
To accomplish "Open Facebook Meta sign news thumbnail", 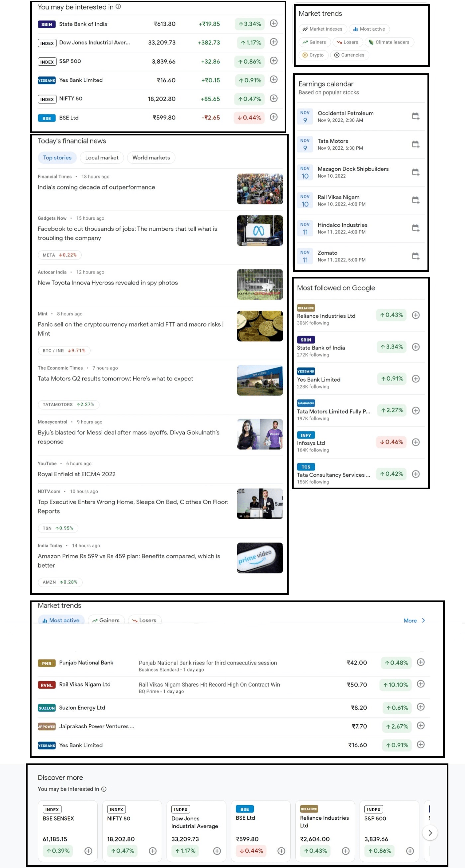I will tap(260, 230).
